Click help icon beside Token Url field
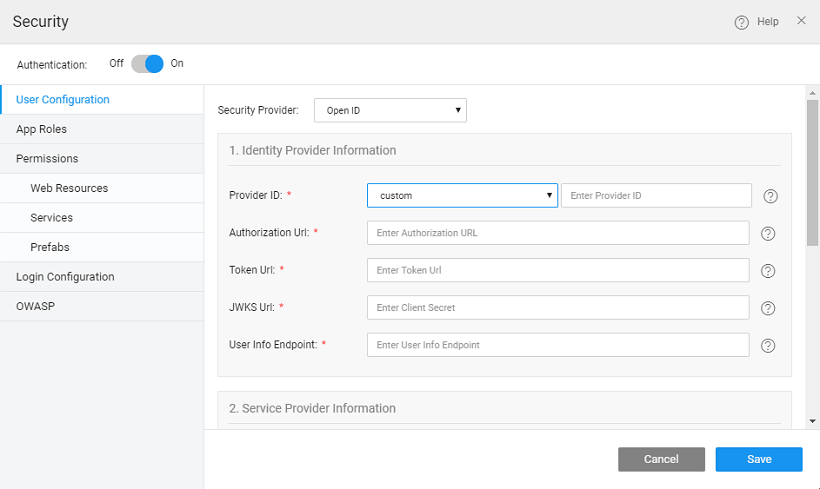Image resolution: width=820 pixels, height=489 pixels. click(768, 271)
